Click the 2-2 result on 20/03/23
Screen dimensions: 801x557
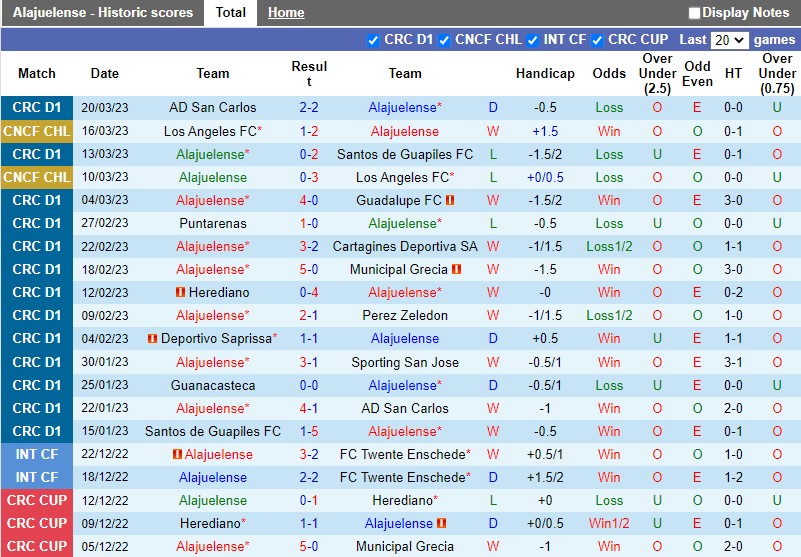309,108
